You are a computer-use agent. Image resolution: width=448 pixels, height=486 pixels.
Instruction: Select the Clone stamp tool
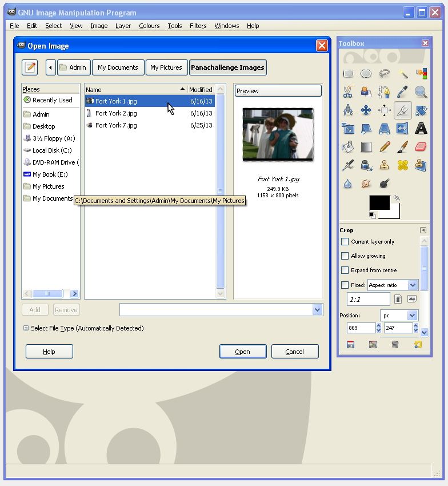(384, 165)
